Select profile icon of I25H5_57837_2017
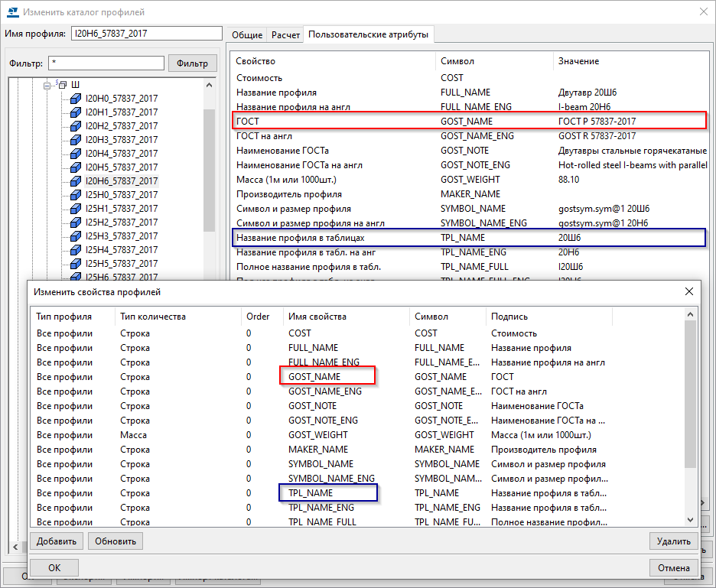The image size is (716, 588). 76,263
